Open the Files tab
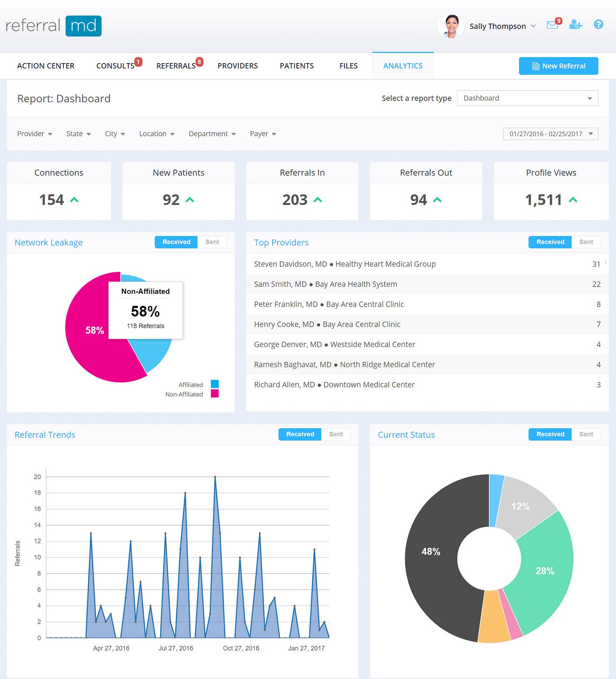 click(348, 66)
